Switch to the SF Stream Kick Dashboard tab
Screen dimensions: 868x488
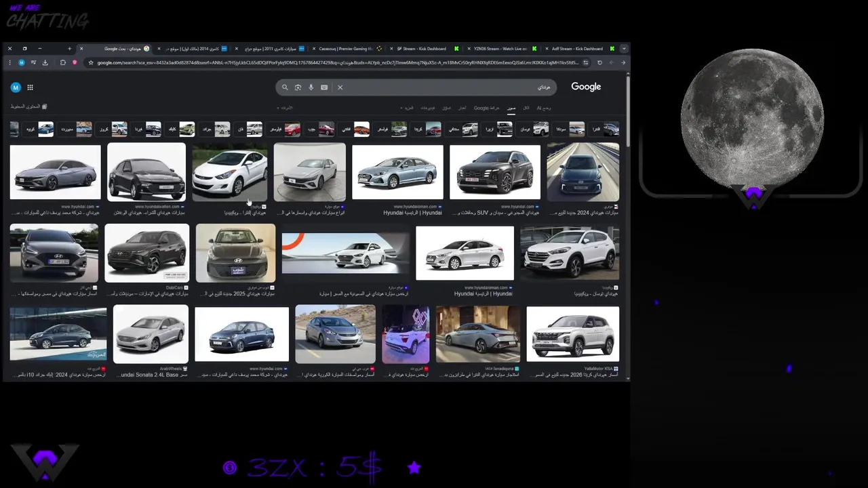tap(425, 49)
